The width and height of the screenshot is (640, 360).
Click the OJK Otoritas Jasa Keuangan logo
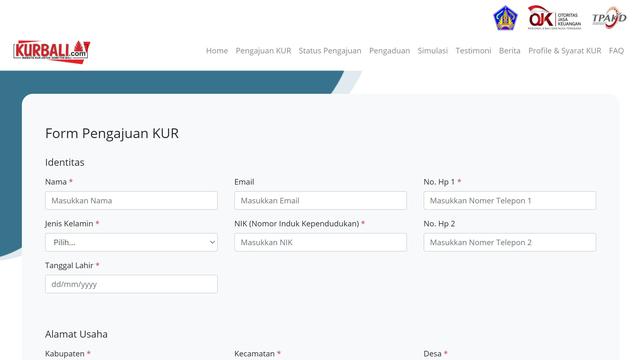coord(554,18)
